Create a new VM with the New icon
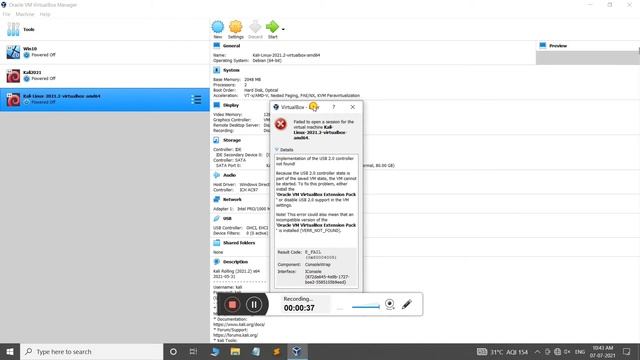This screenshot has width=640, height=360. 218,27
